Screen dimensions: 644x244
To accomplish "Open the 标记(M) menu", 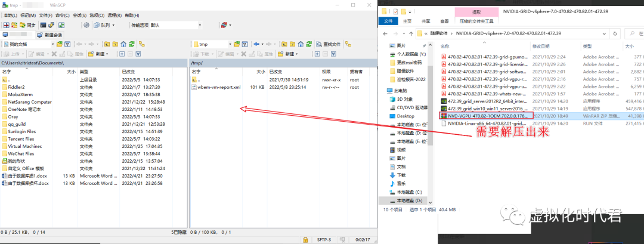I will pos(28,15).
